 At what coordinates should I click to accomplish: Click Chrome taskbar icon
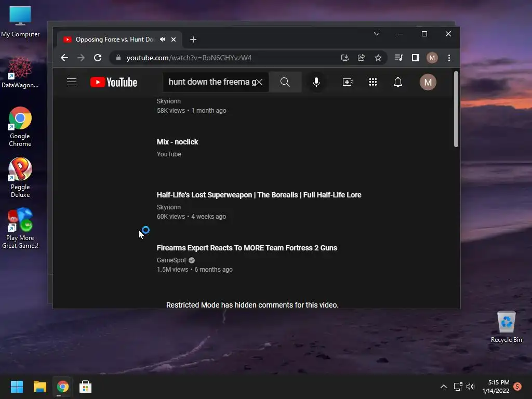(63, 387)
